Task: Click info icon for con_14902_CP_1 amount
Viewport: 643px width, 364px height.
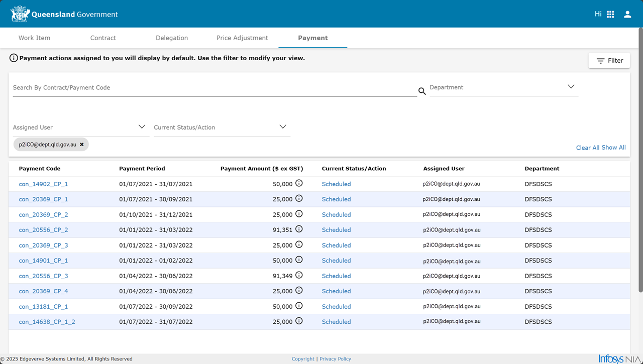Action: [299, 184]
